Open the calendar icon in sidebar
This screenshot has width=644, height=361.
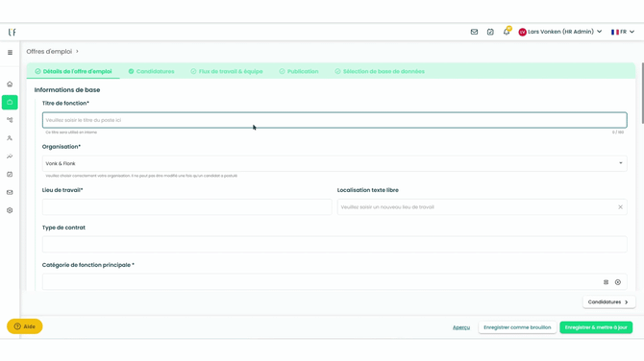[10, 175]
